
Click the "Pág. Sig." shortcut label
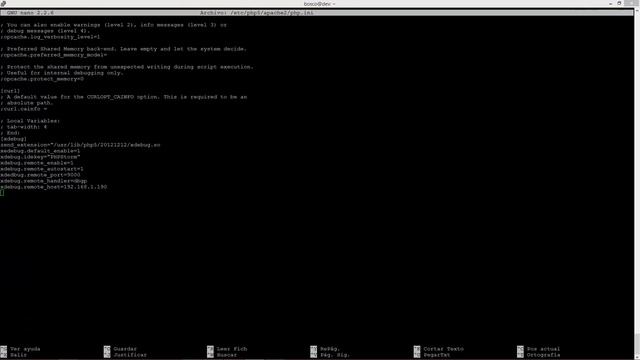(x=335, y=355)
